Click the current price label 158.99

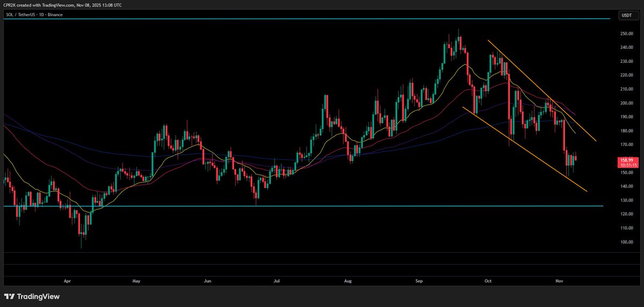628,159
